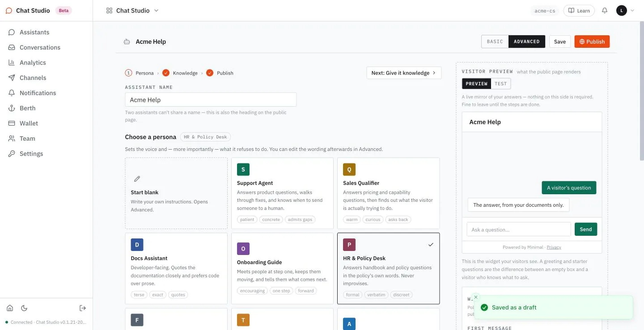
Task: Open Notifications in the sidebar
Action: [x=46, y=93]
